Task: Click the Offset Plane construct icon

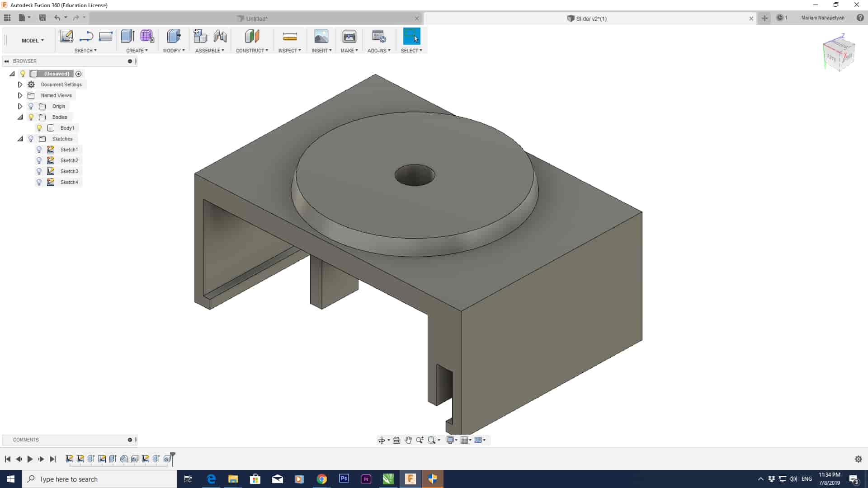Action: pos(252,36)
